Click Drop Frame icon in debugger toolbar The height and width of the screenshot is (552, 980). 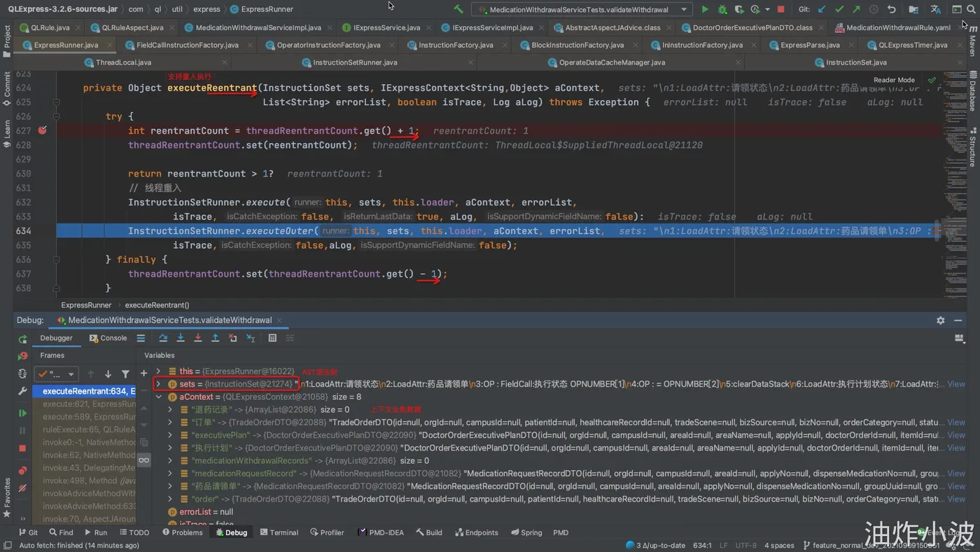pyautogui.click(x=232, y=338)
